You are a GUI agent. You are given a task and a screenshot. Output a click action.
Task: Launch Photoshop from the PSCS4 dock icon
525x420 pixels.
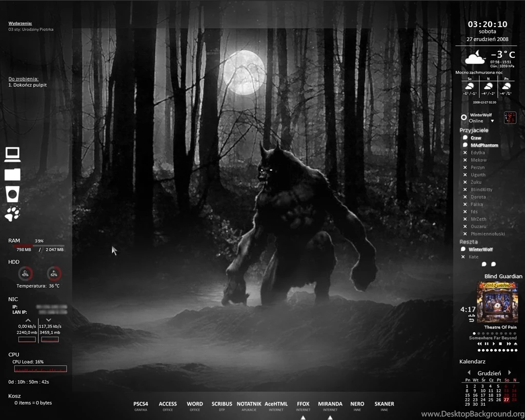[140, 404]
